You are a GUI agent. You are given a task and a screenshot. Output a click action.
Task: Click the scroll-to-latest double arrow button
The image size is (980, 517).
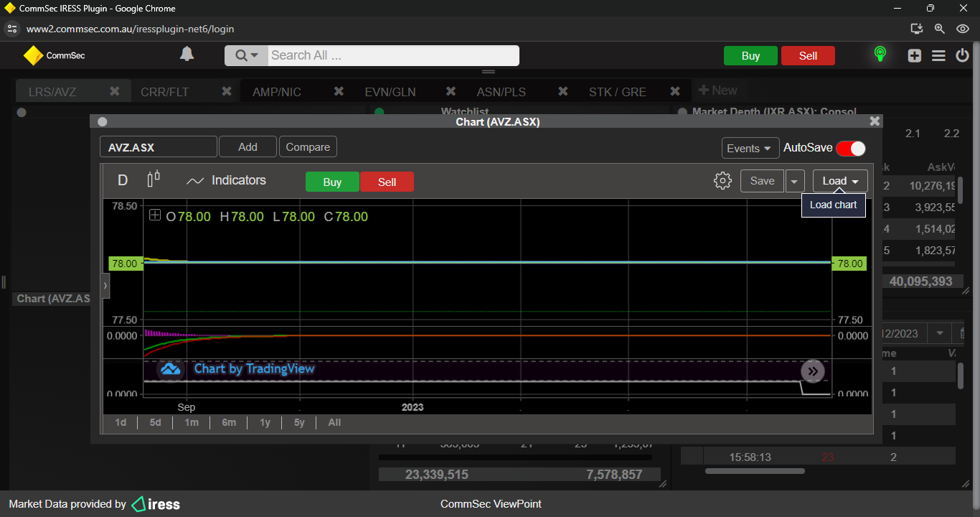[813, 371]
